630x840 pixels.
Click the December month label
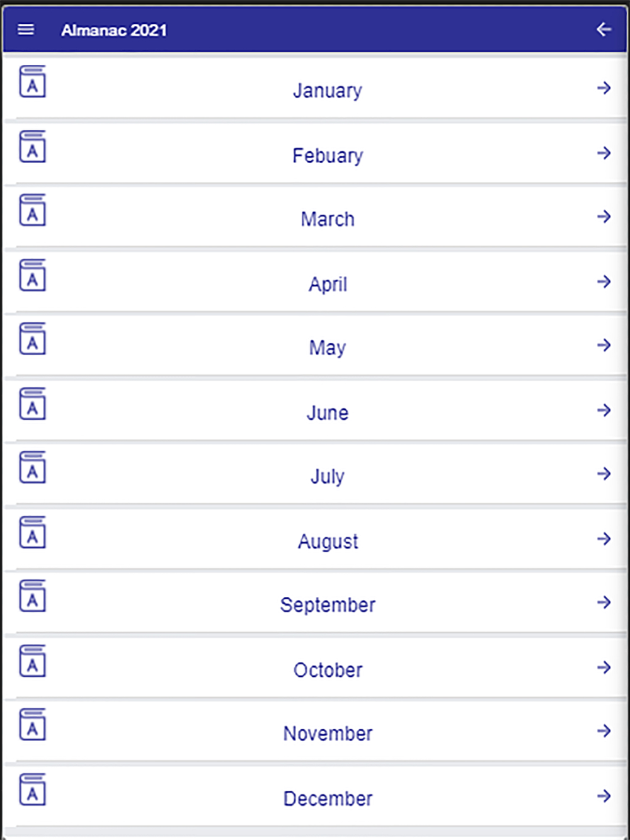(x=328, y=798)
